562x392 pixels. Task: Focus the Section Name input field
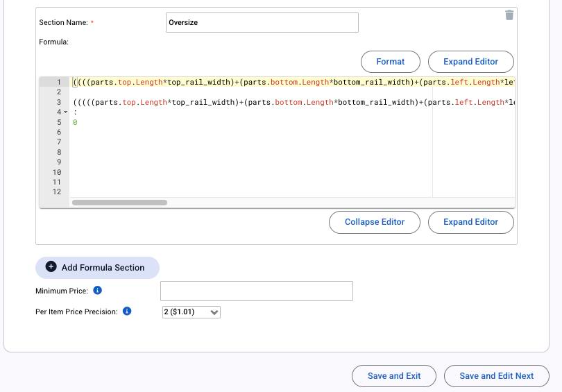(262, 23)
